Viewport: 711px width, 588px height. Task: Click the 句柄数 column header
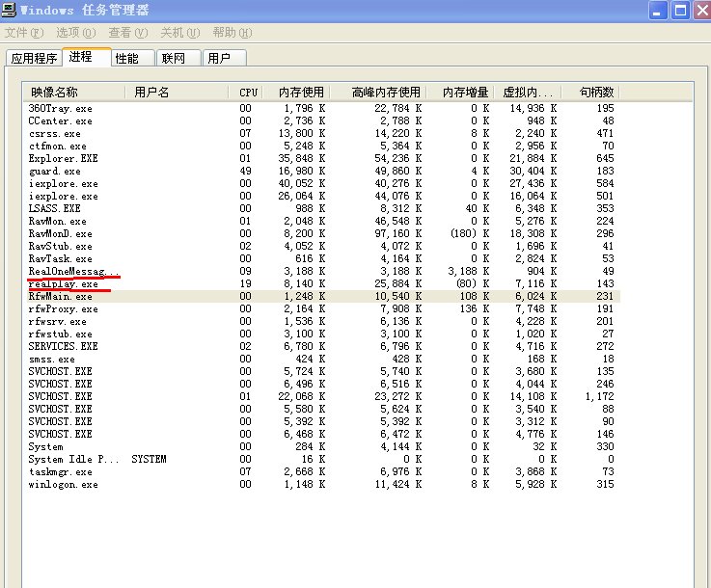595,92
